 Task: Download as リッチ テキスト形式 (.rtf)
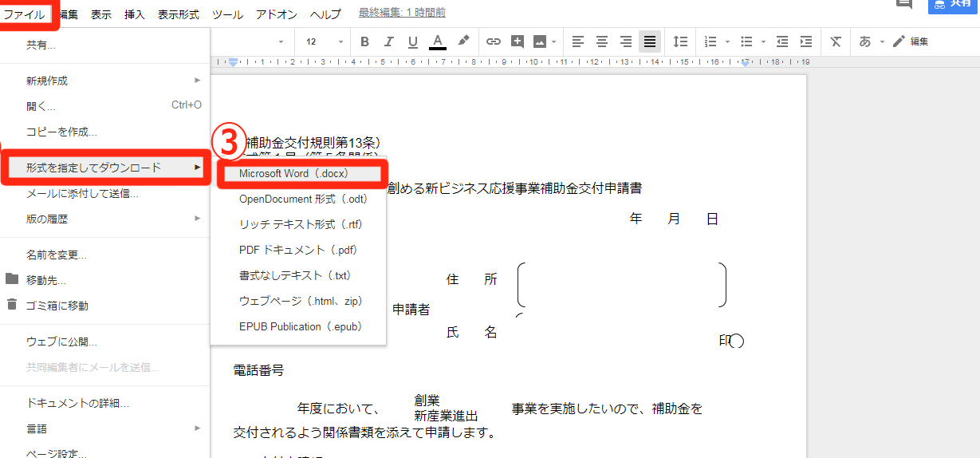298,224
